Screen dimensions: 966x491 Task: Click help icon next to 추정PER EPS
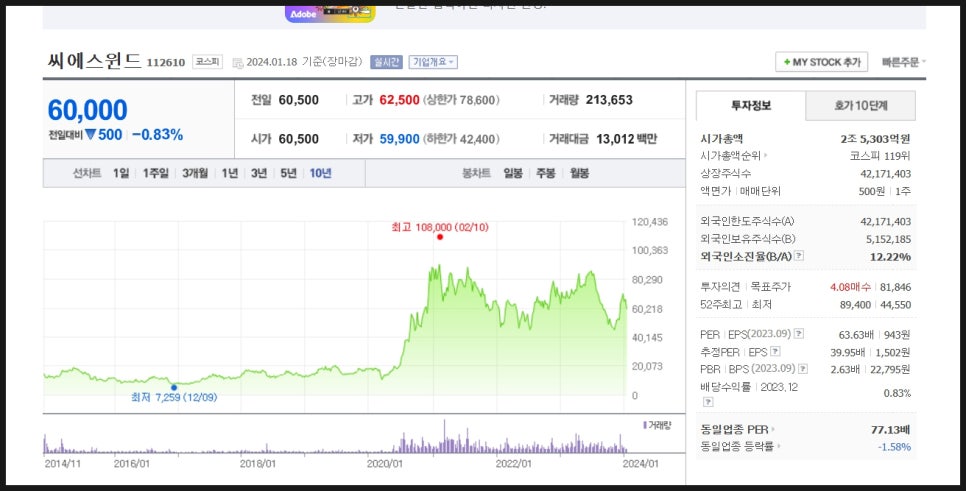tap(775, 351)
